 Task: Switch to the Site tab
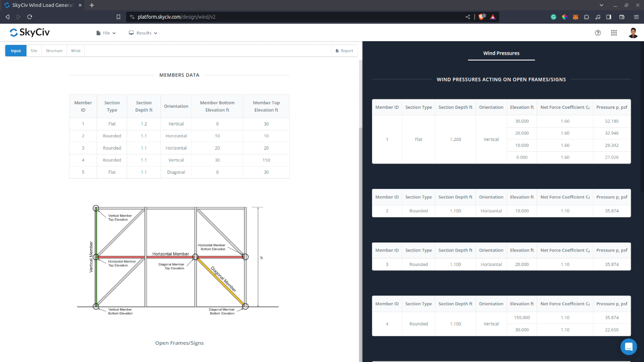[x=34, y=51]
